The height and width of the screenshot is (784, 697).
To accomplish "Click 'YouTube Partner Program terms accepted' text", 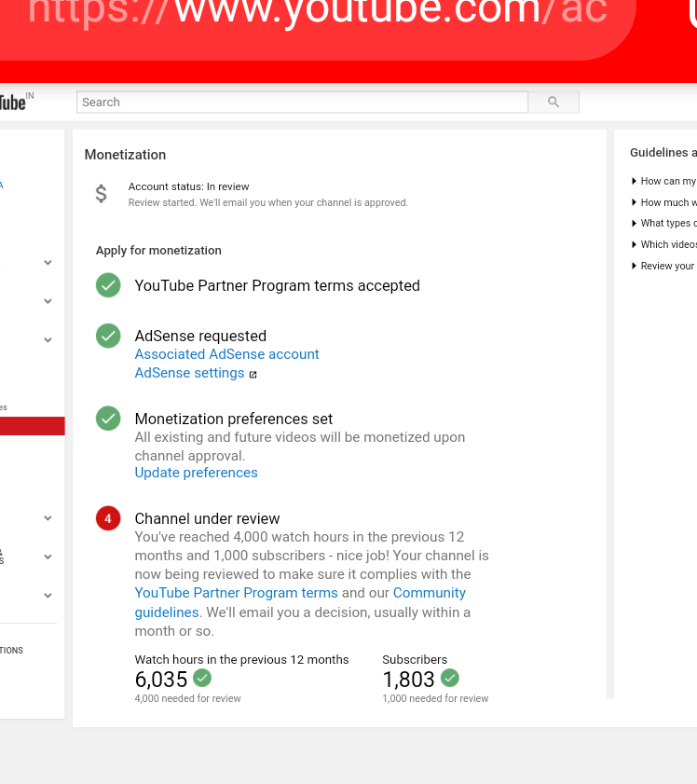I will pos(278,285).
